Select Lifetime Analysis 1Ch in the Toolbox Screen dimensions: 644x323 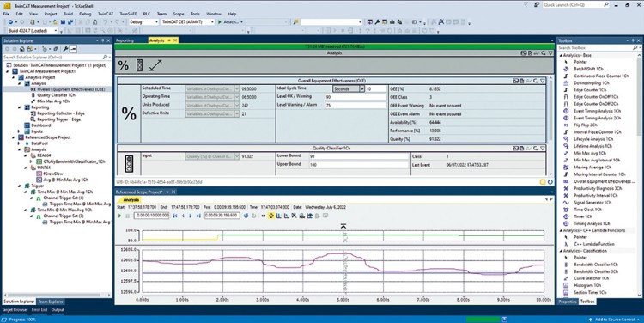pos(592,146)
